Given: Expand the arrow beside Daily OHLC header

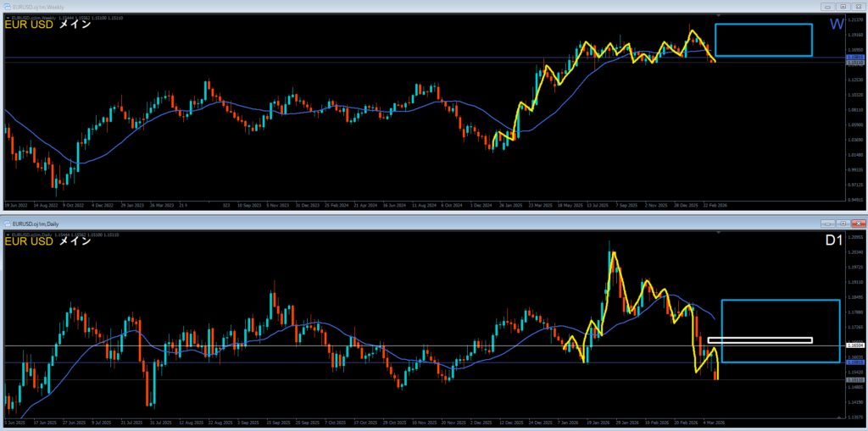Looking at the screenshot, I should 8,233.
